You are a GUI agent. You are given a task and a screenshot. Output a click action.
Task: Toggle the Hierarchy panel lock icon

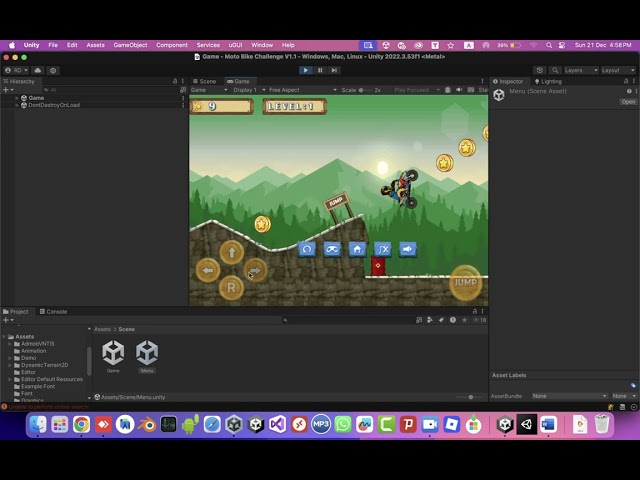[175, 81]
